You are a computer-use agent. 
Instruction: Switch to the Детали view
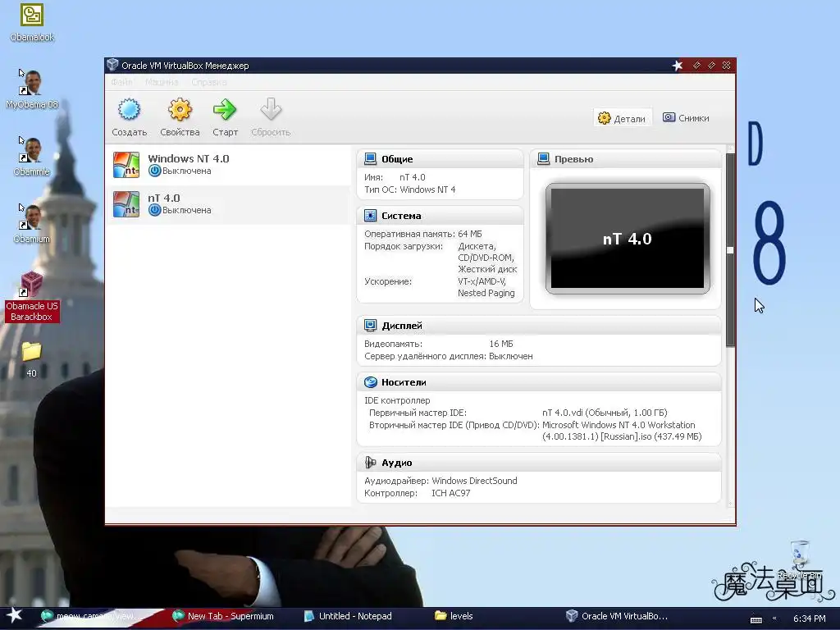point(622,118)
